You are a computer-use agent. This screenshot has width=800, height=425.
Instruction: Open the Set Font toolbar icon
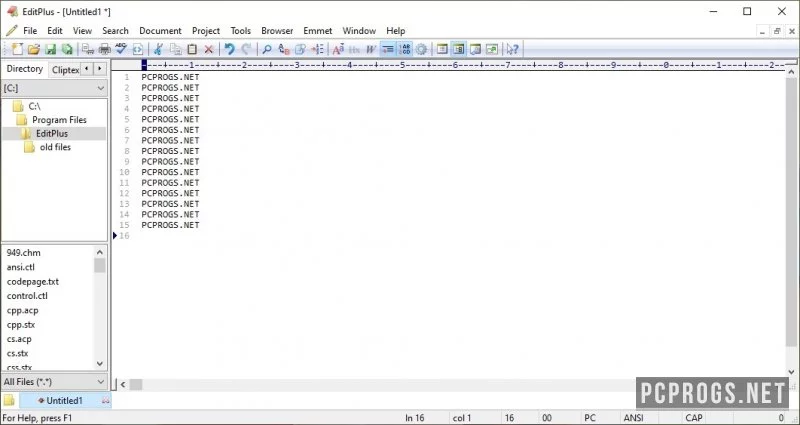click(x=338, y=49)
